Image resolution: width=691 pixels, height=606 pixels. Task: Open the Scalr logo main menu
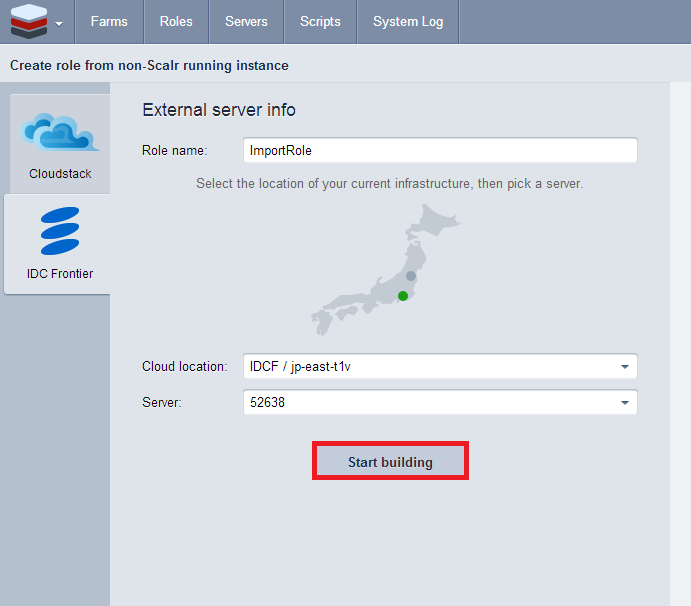tap(37, 22)
